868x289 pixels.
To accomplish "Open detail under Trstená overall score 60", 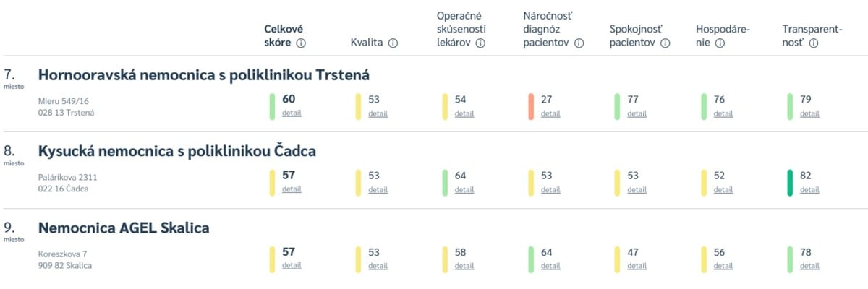I will pos(292,113).
